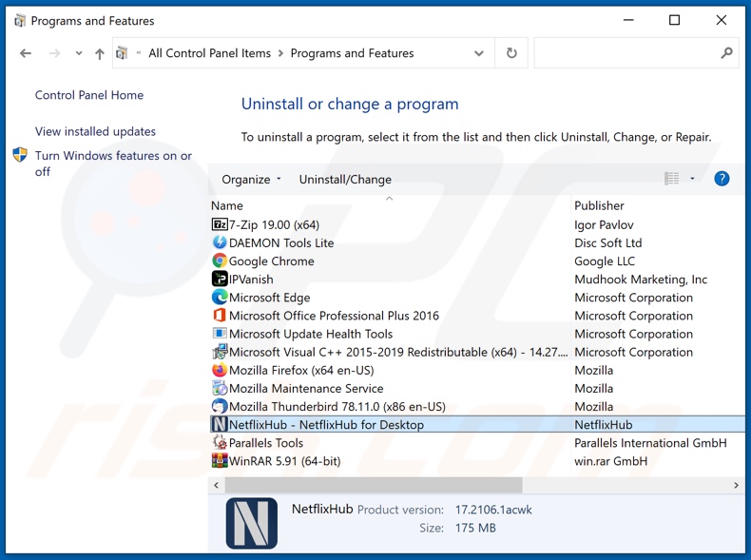Click the WinRAR icon in list
The image size is (751, 560).
[x=220, y=461]
